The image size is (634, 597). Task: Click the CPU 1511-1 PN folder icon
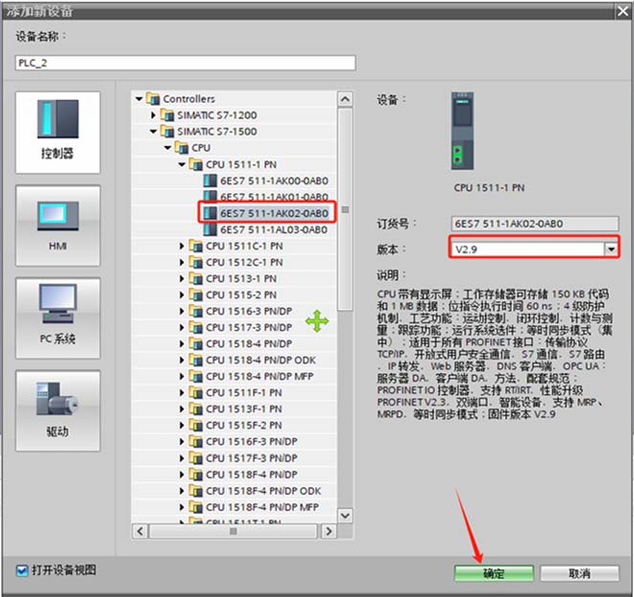click(196, 164)
